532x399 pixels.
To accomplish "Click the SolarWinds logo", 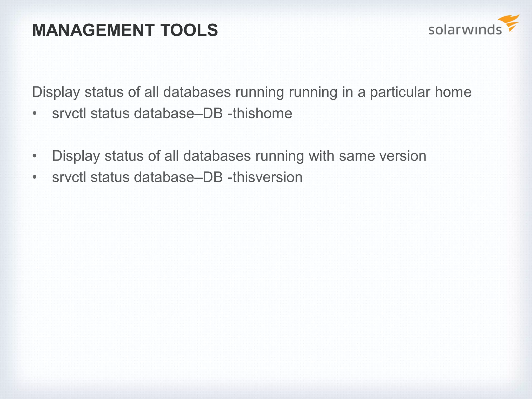I will [x=474, y=25].
